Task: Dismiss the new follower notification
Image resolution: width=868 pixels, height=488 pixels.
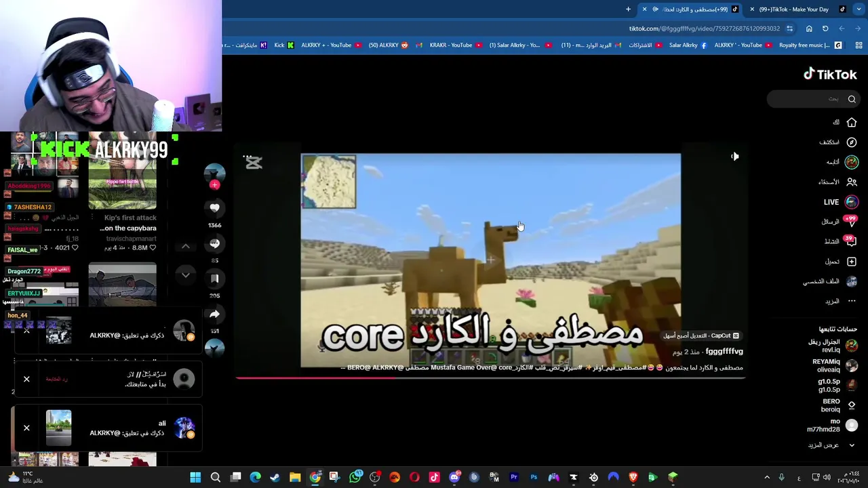Action: click(26, 380)
